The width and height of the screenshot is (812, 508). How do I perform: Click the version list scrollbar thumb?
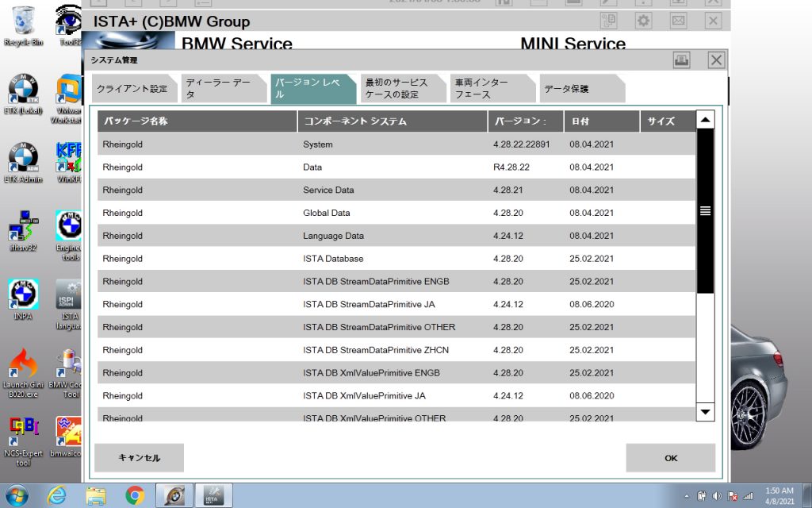705,211
